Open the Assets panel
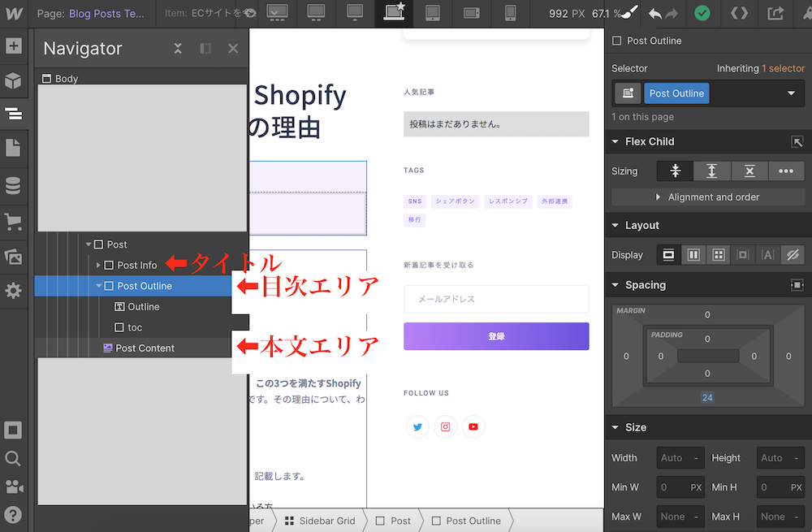812x532 pixels. [x=14, y=257]
